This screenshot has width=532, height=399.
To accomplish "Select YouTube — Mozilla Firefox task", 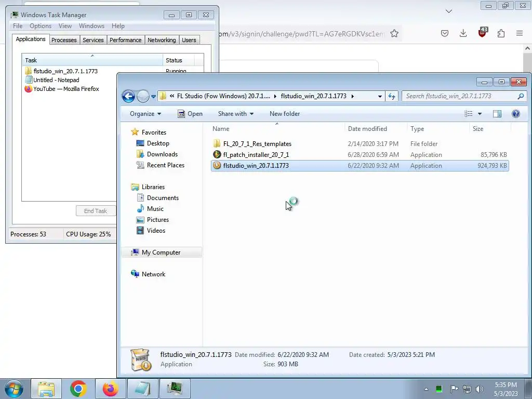I will (62, 89).
